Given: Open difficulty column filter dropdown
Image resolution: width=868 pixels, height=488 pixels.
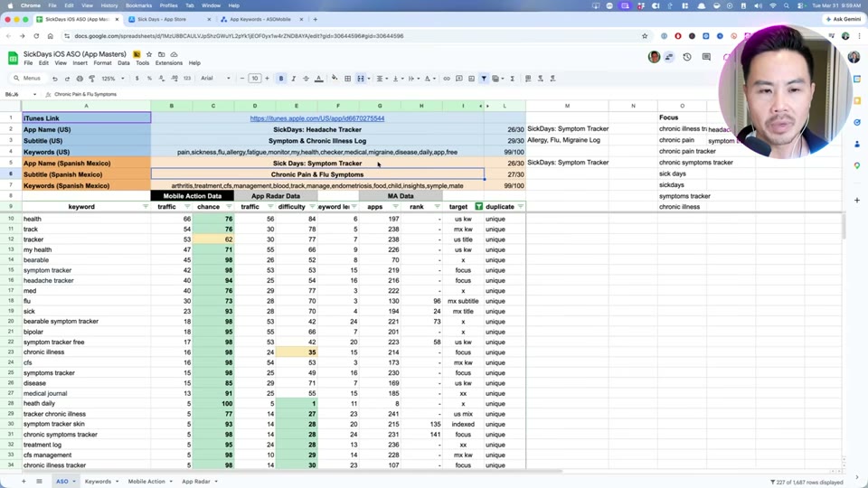Looking at the screenshot, I should [312, 207].
